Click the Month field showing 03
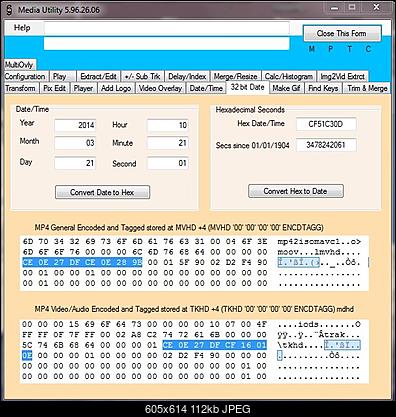396x417 pixels. pos(75,143)
